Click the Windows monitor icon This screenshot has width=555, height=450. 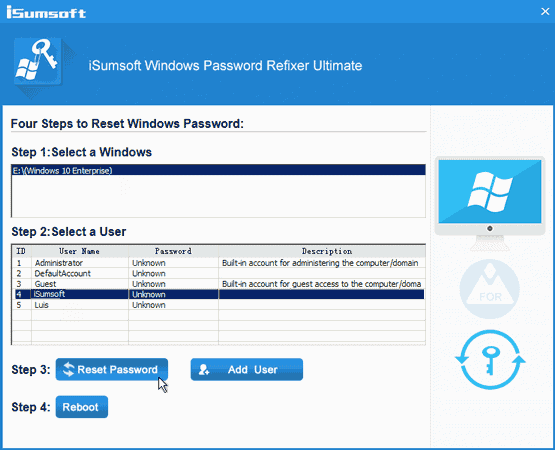490,203
